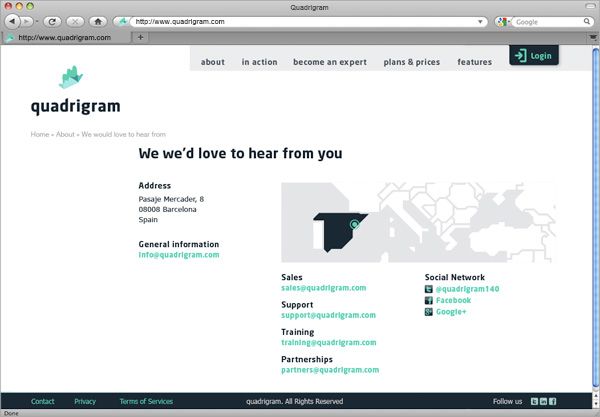The width and height of the screenshot is (600, 417).
Task: Click About in the breadcrumb
Action: 65,134
